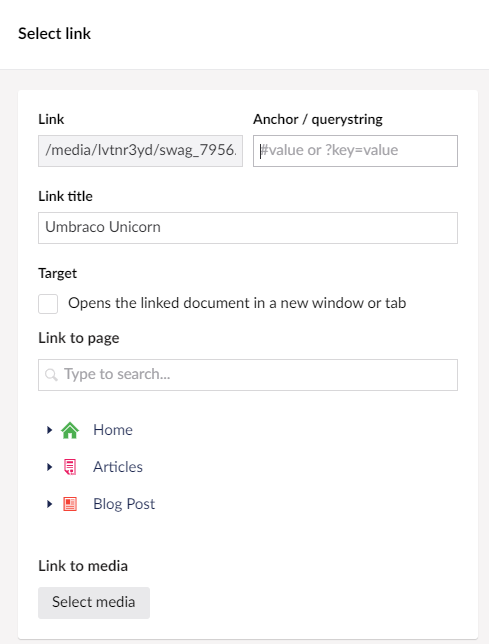Select the Home page link
The height and width of the screenshot is (644, 489).
[113, 430]
